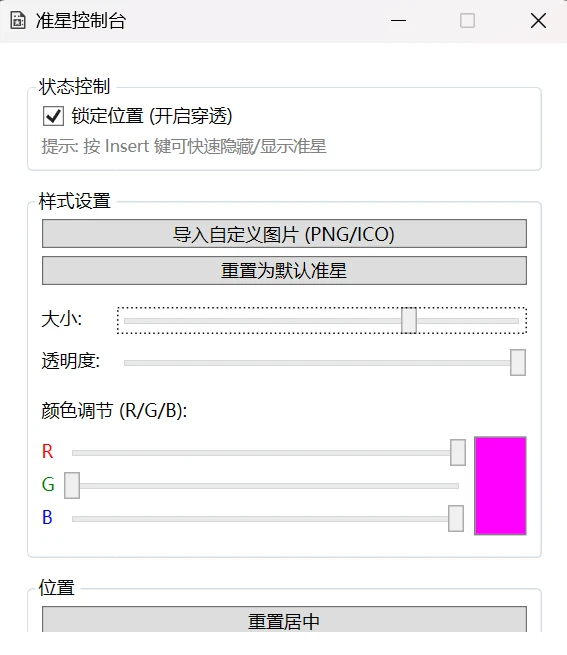Screen dimensions: 567x655
Task: Uncheck the 锁定位置 (开启穿透) checkbox
Action: [53, 116]
